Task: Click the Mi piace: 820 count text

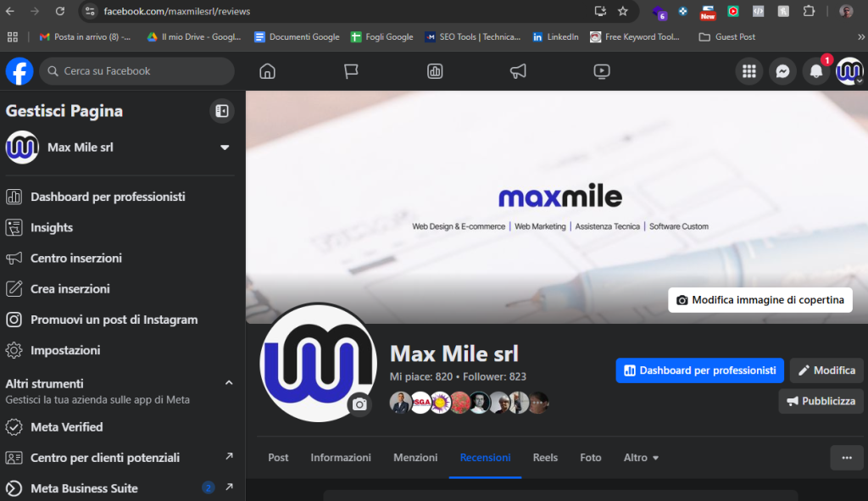Action: 421,377
